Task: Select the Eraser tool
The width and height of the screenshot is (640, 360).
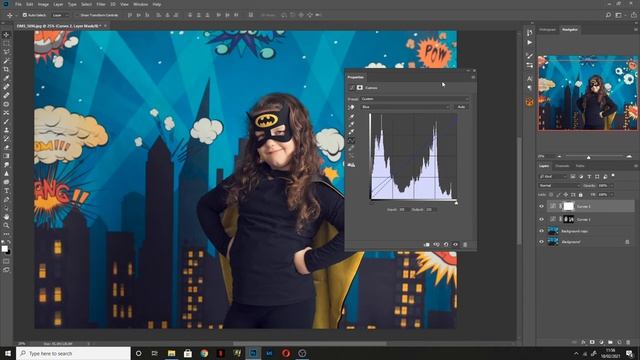Action: 6,147
